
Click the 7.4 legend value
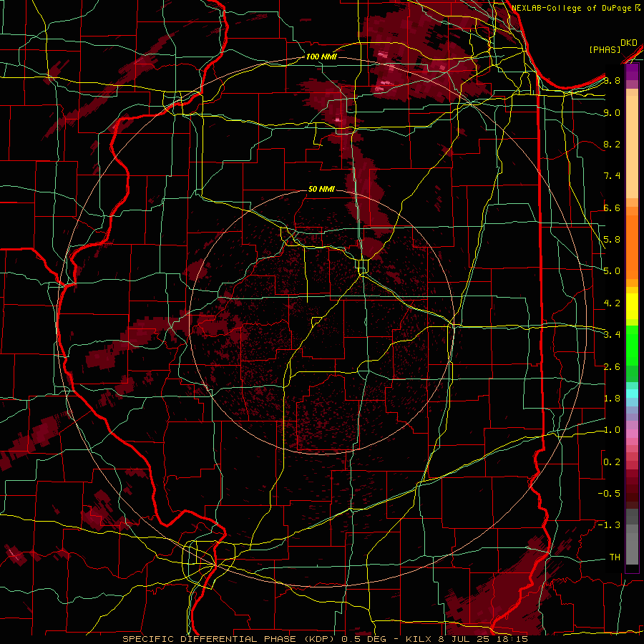pyautogui.click(x=612, y=176)
